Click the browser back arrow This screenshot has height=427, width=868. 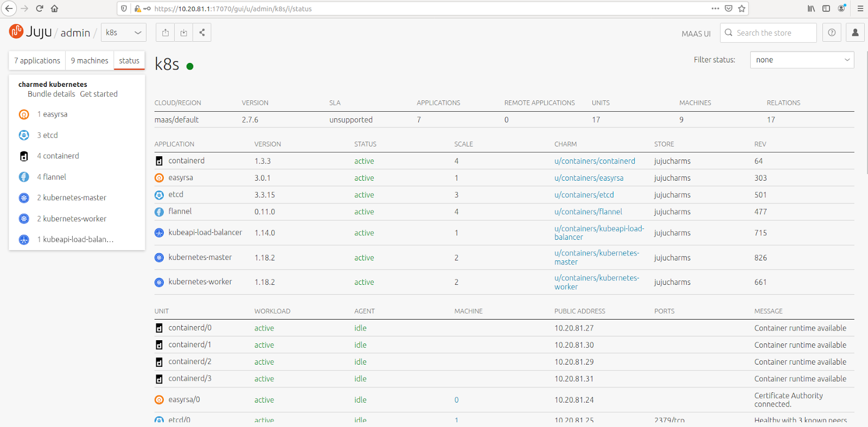pyautogui.click(x=9, y=9)
